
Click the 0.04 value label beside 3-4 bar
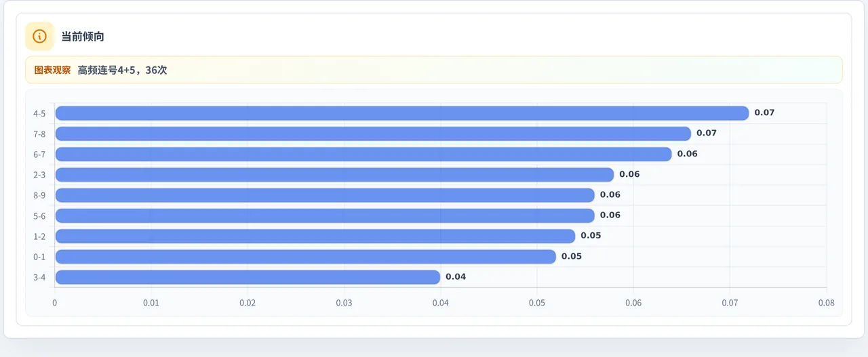(x=456, y=276)
